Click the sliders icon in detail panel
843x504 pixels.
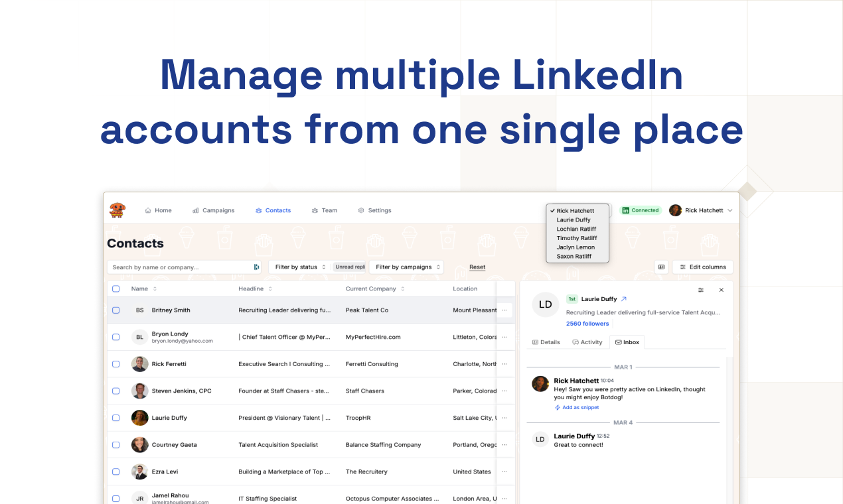(x=701, y=290)
